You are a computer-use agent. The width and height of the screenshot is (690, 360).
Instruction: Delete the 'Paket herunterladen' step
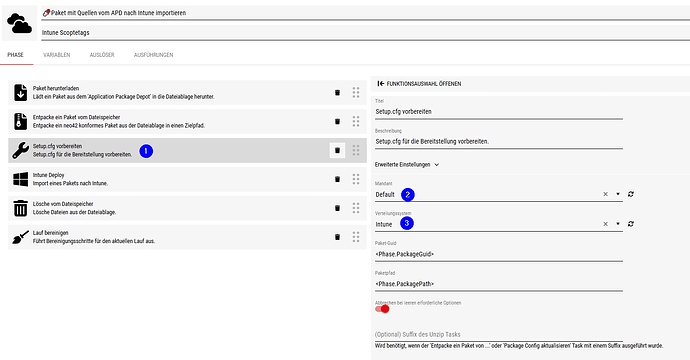click(x=338, y=92)
